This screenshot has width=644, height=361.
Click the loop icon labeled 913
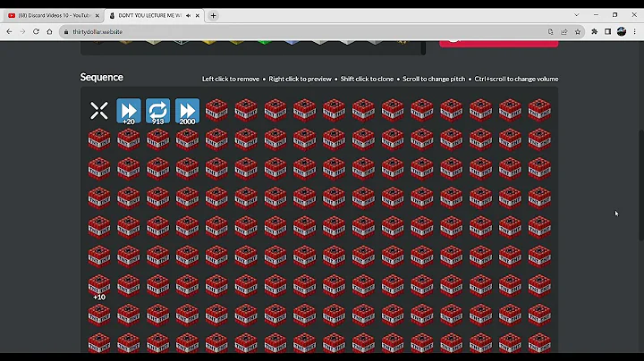click(x=157, y=111)
